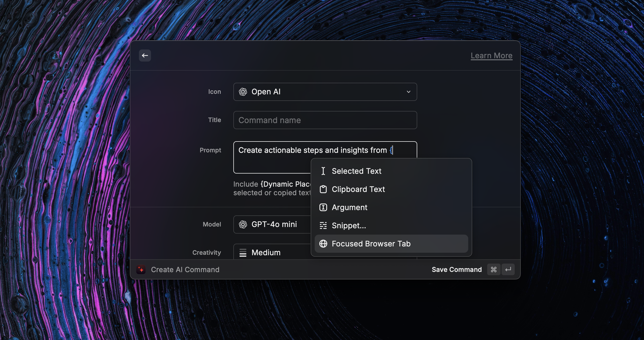Click the OpenAI logo in the Icon field
Screen dimensions: 644x340
pyautogui.click(x=243, y=92)
